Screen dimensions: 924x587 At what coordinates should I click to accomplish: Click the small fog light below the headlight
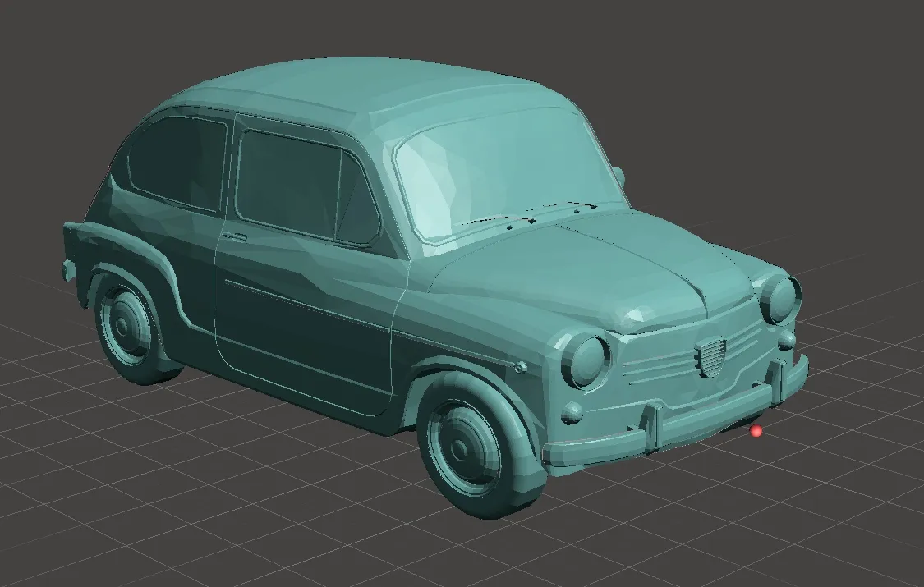pyautogui.click(x=573, y=414)
